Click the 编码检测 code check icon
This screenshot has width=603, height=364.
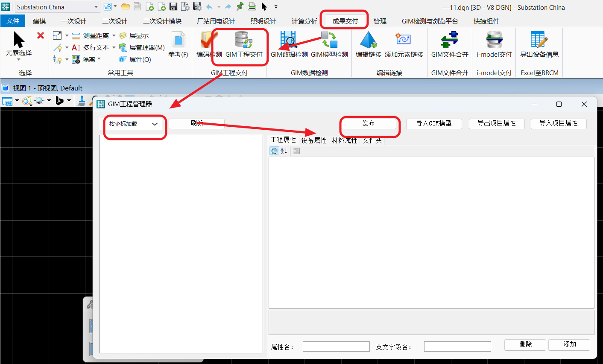(x=209, y=44)
